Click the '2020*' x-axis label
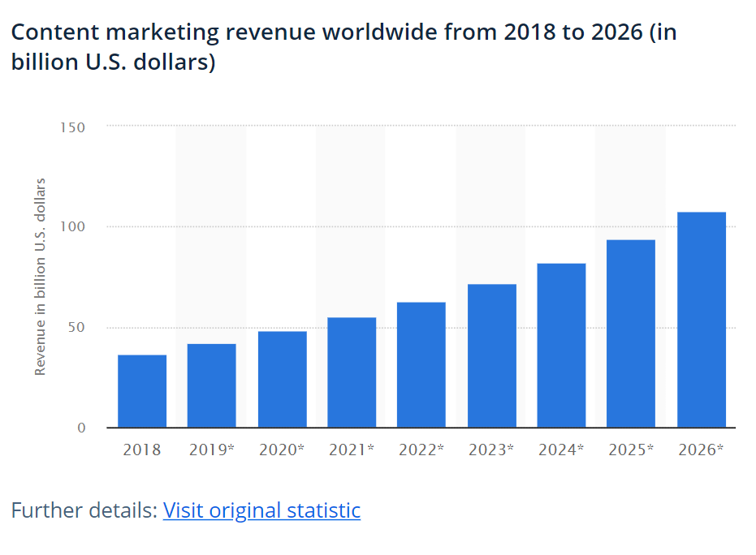The height and width of the screenshot is (555, 756). tap(282, 450)
